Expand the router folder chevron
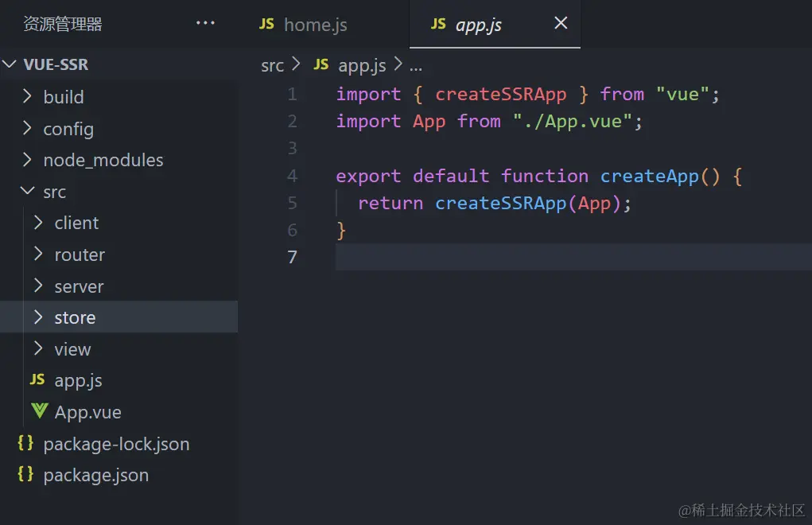The width and height of the screenshot is (812, 525). 38,255
